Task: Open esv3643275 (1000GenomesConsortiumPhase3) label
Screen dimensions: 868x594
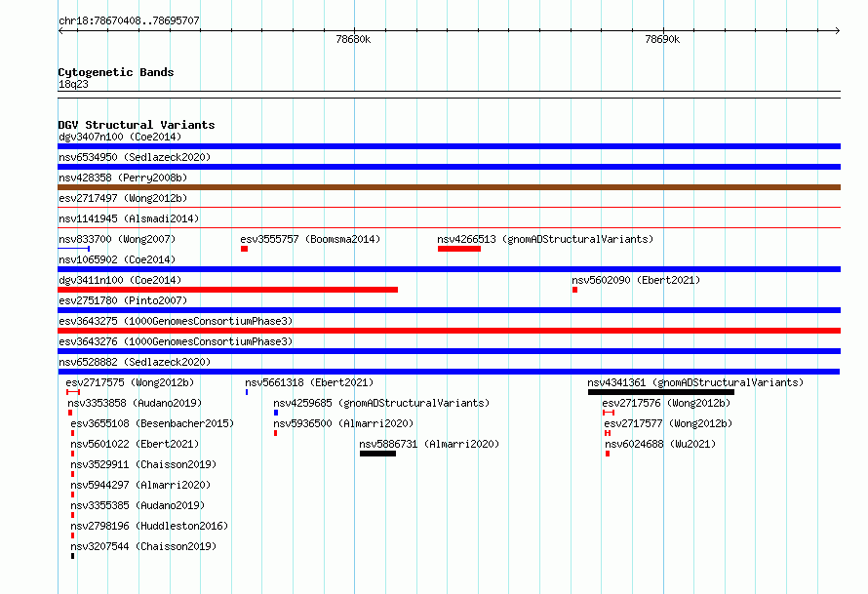Action: [x=176, y=321]
